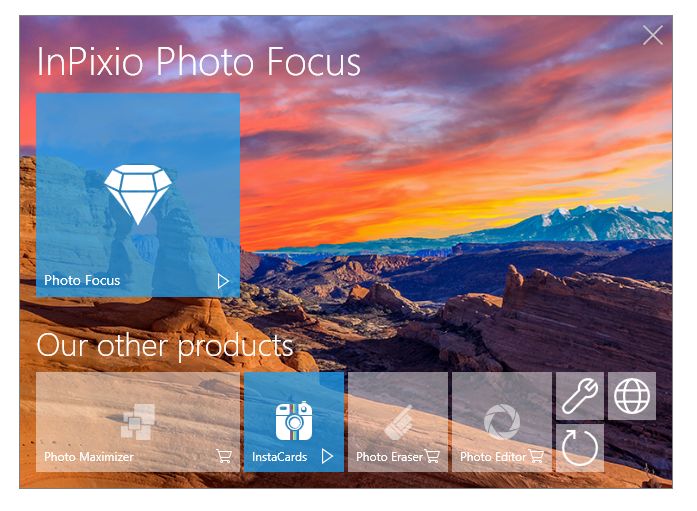Click the InstaCards label text
Screen dimensions: 697x511
[280, 457]
